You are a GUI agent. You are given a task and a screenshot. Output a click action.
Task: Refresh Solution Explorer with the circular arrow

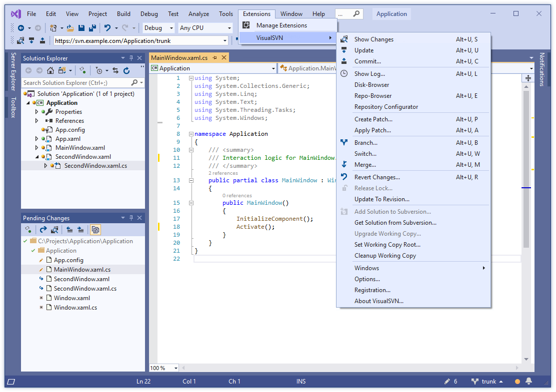126,70
